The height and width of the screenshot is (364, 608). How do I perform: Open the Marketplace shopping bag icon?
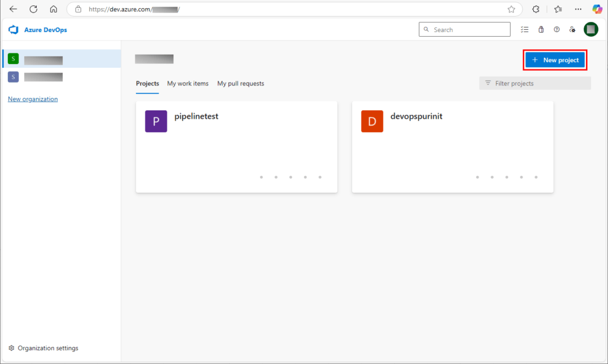(541, 29)
